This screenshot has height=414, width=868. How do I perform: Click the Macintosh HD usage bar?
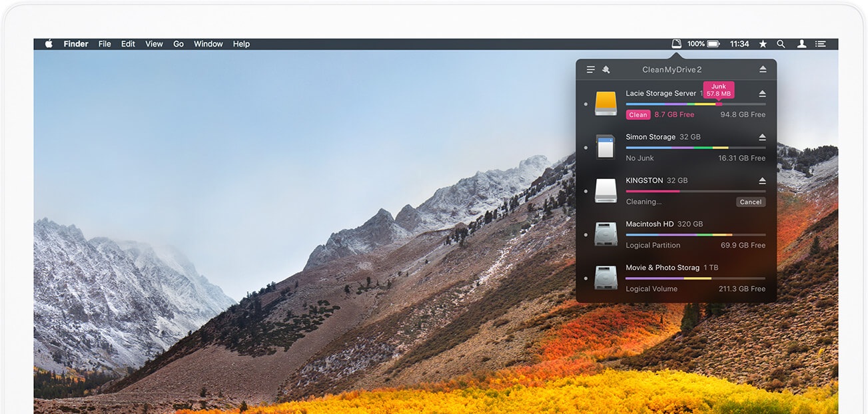695,234
